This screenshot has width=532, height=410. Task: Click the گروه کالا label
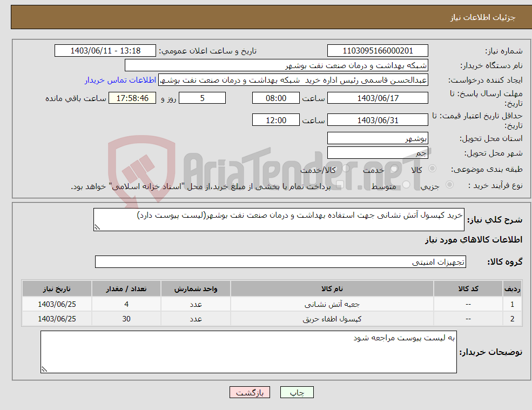pyautogui.click(x=505, y=261)
